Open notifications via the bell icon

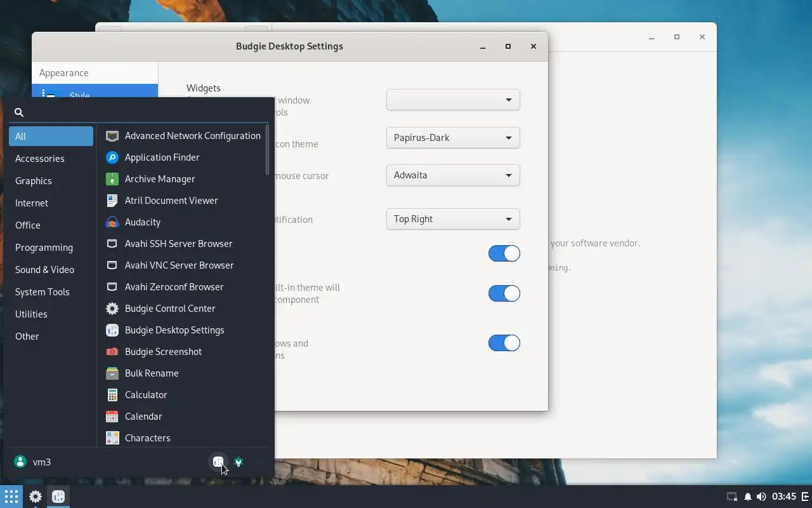pyautogui.click(x=748, y=497)
